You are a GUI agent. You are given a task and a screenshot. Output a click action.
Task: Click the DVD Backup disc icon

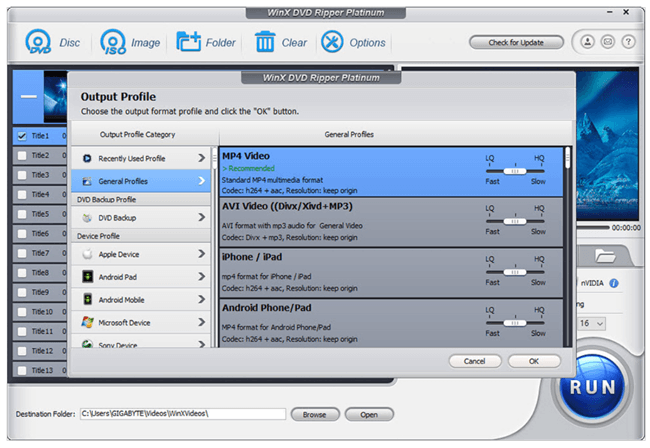pos(87,218)
